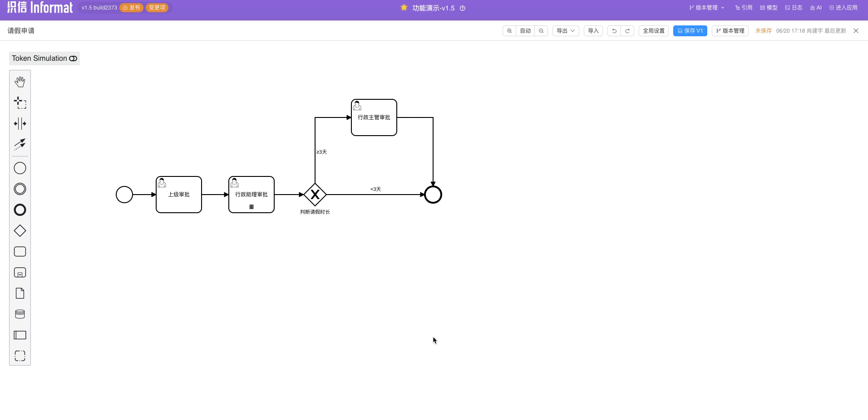Toggle the multi-instance marker on 行政助理审批
Viewport: 868px width, 420px height.
click(251, 206)
